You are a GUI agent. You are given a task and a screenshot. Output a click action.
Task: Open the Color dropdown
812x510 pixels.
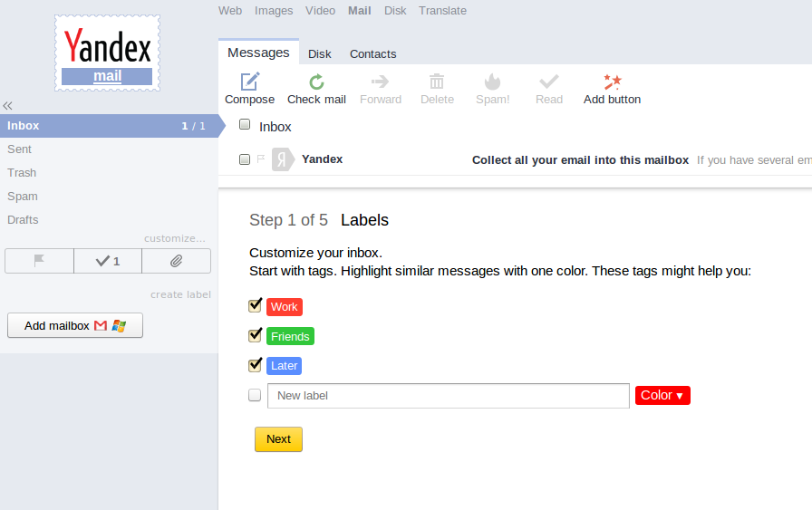[x=662, y=395]
